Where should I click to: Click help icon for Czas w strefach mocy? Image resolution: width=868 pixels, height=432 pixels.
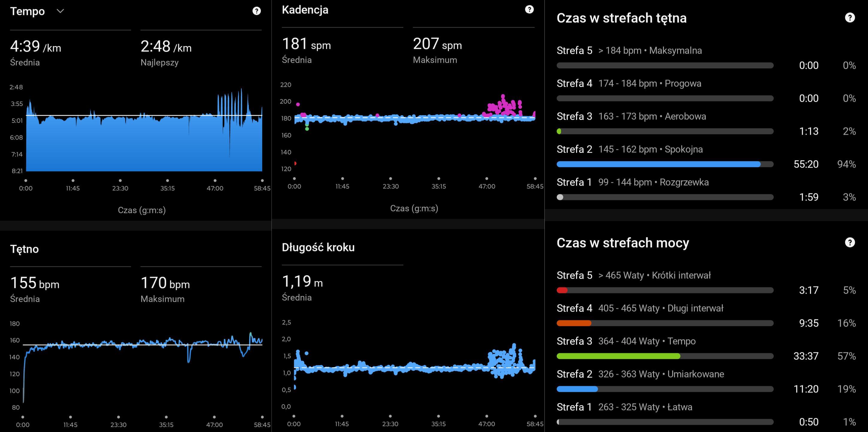(x=849, y=242)
